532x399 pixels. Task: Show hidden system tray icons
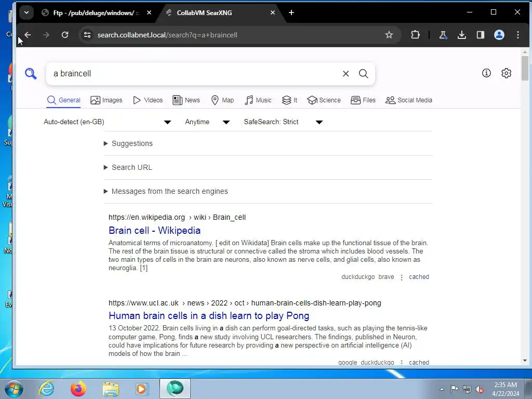(x=442, y=389)
